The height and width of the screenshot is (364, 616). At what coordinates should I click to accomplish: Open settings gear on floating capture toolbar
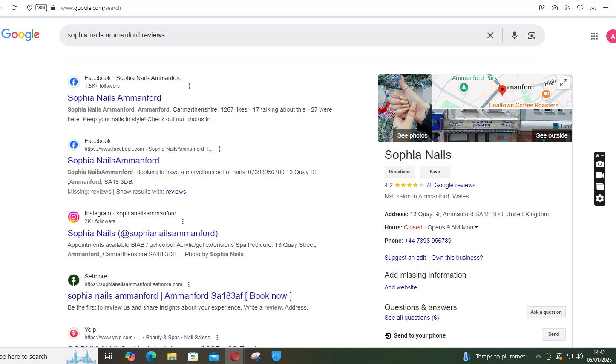click(599, 198)
